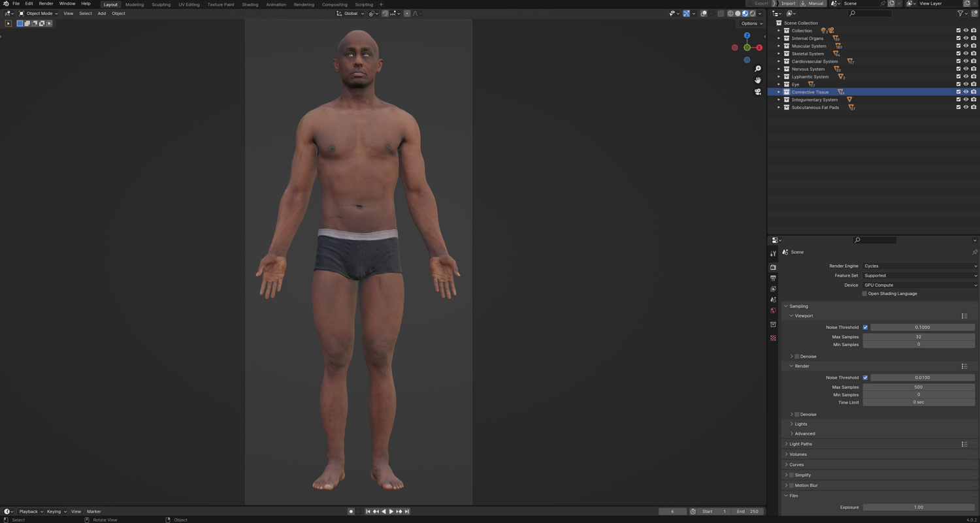Open the viewport Options popover
The image size is (980, 523).
coord(751,24)
